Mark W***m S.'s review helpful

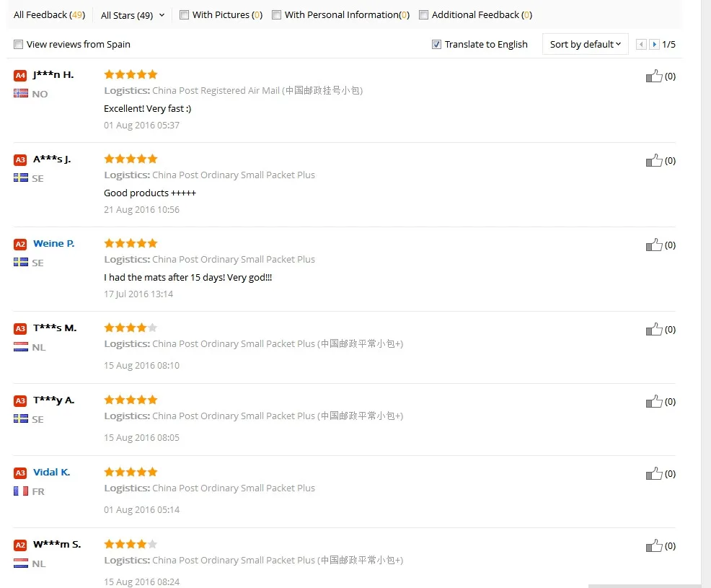tap(654, 545)
